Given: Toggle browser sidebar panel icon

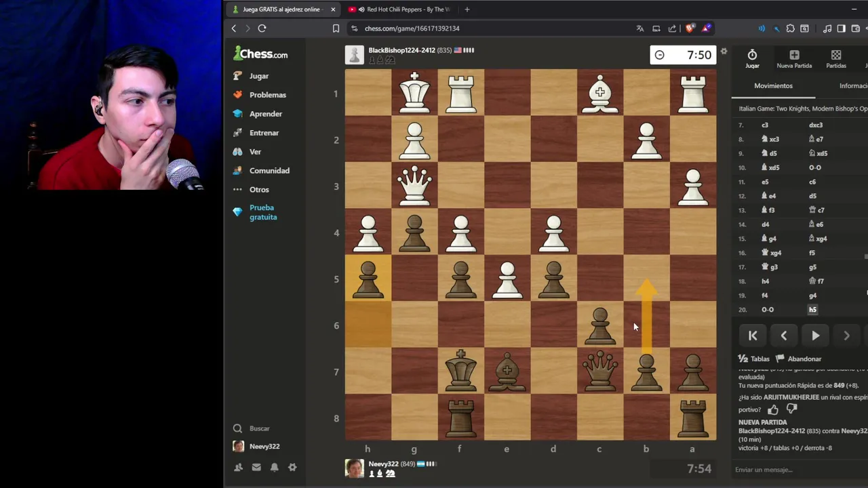Looking at the screenshot, I should click(841, 28).
